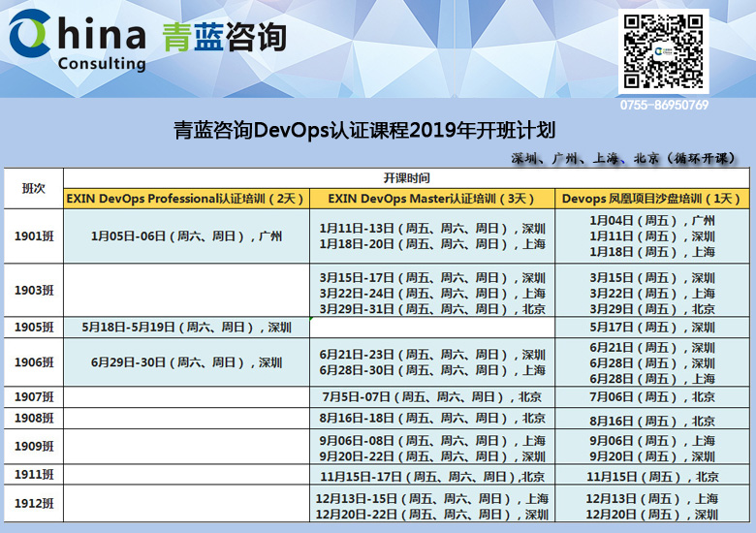Click the 班次 column header
Viewport: 756px width, 533px height.
[33, 188]
